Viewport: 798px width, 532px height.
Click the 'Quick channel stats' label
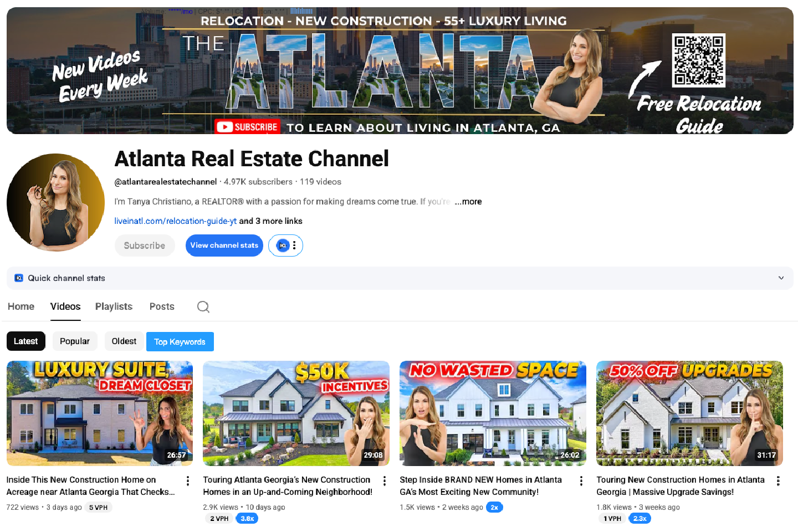click(x=66, y=278)
